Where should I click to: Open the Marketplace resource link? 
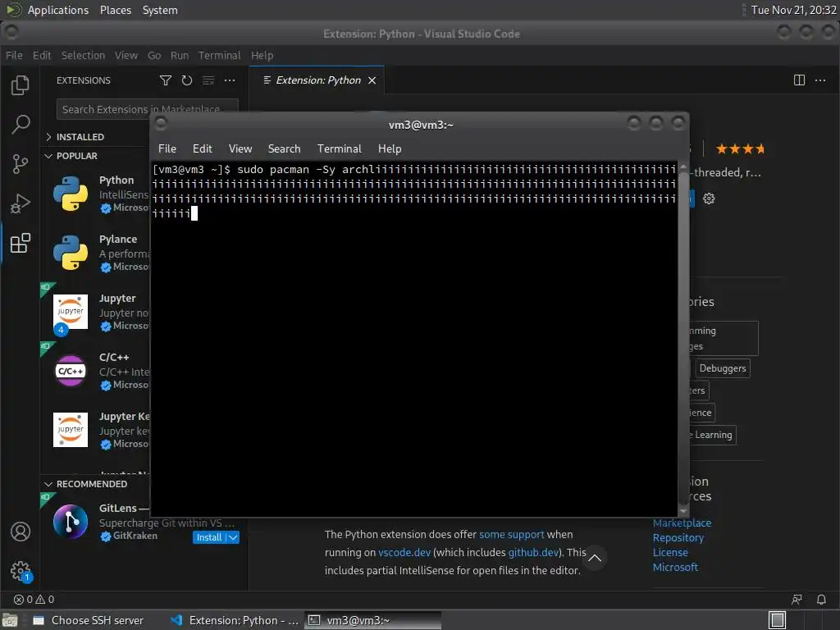click(x=682, y=523)
